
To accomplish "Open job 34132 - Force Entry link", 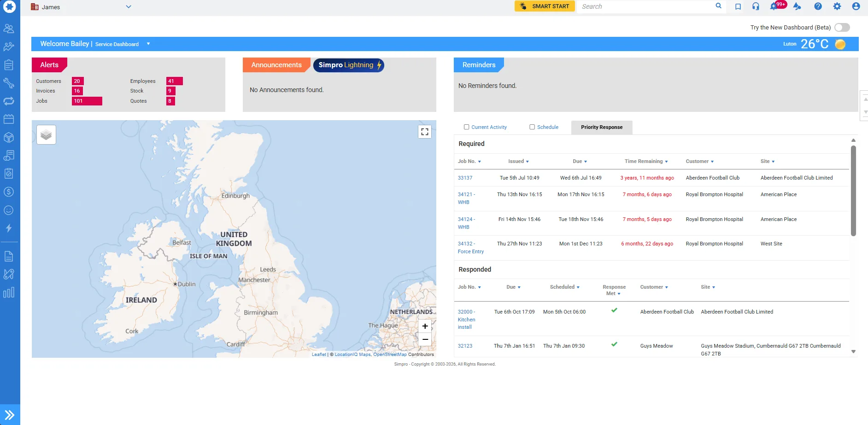I will [471, 248].
